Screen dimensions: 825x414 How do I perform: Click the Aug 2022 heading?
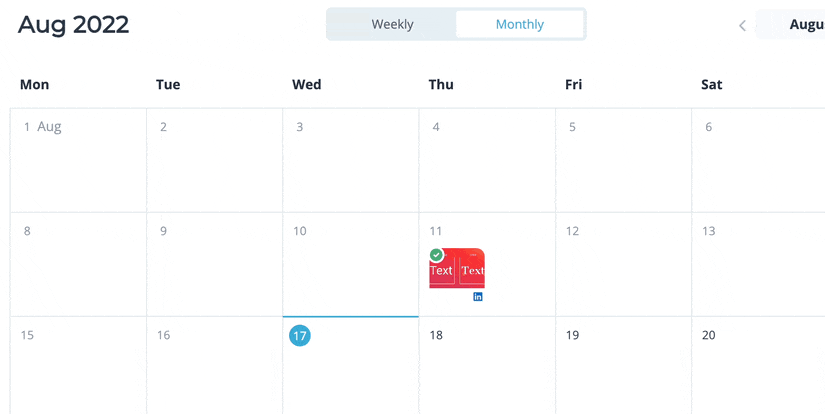pyautogui.click(x=73, y=24)
